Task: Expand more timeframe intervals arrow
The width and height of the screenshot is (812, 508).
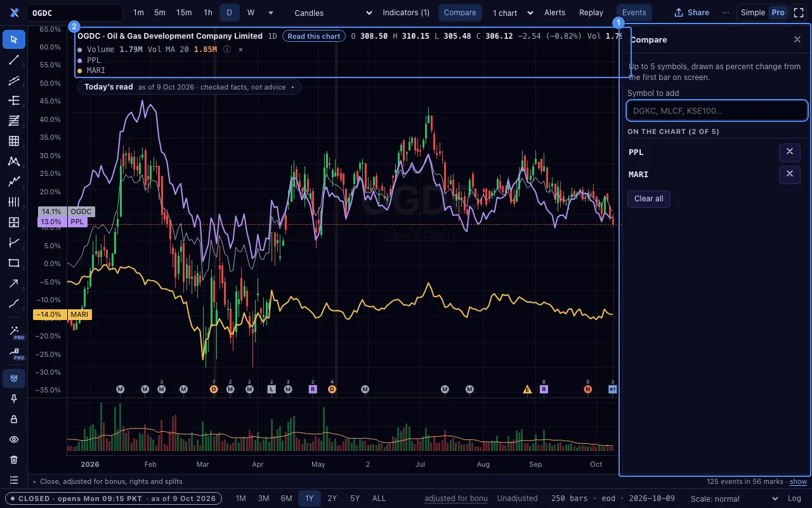Action: [x=271, y=13]
